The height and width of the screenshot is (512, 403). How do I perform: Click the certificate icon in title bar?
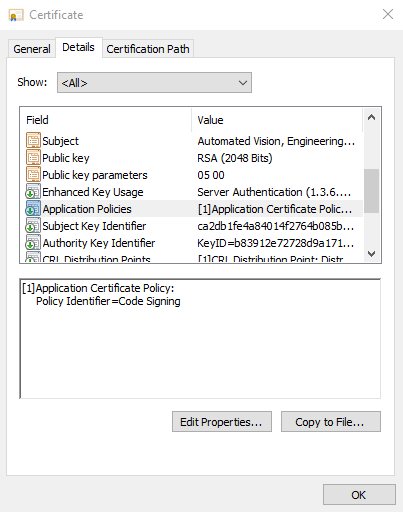click(x=16, y=15)
